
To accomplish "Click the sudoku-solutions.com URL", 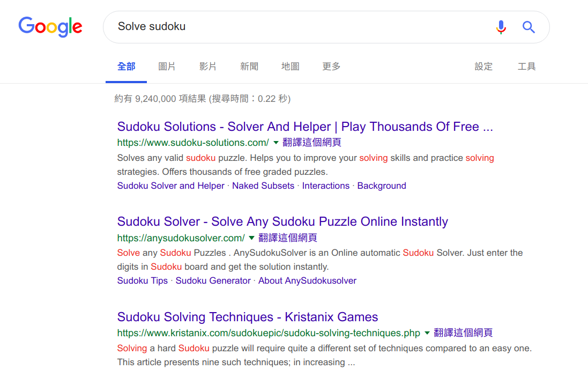I will click(193, 143).
